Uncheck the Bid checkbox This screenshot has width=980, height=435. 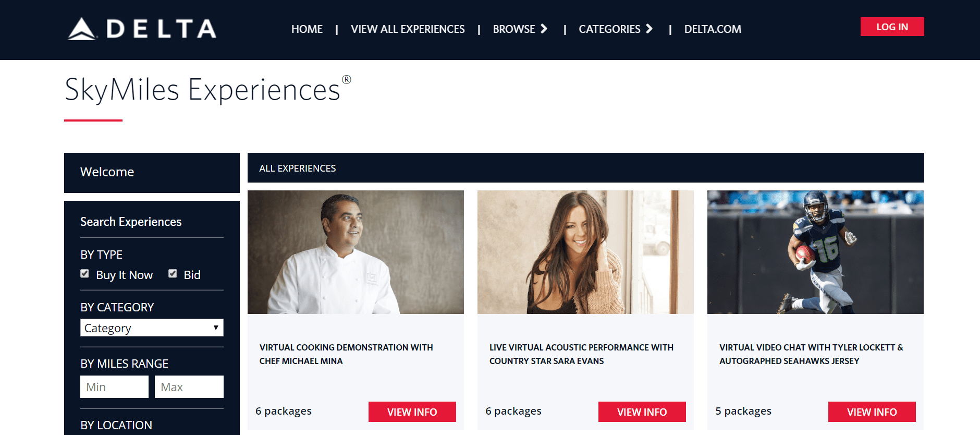(173, 274)
